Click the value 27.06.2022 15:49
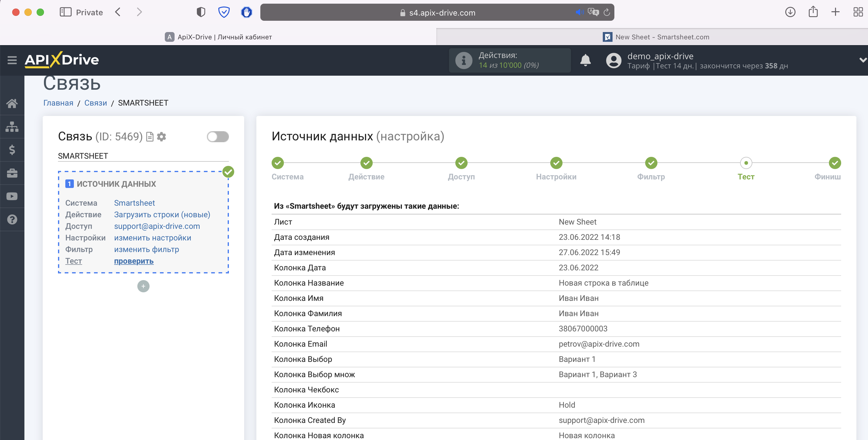The width and height of the screenshot is (868, 440). coord(589,252)
